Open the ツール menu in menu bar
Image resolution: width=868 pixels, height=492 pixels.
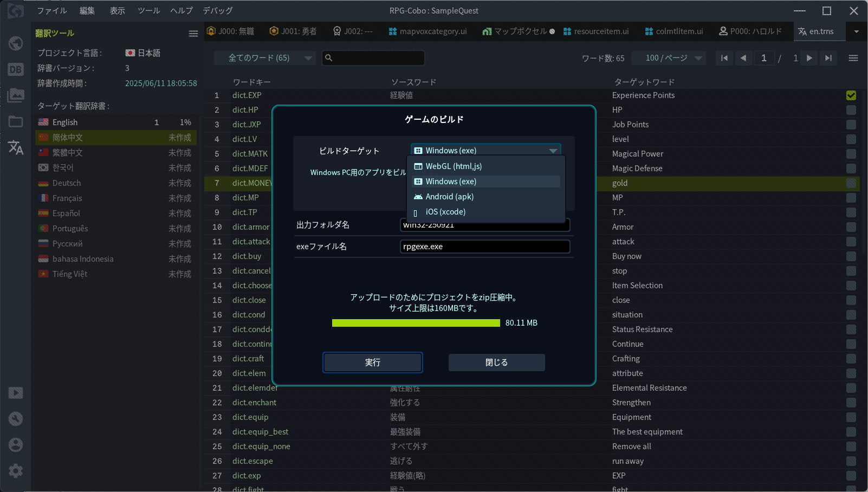click(148, 11)
